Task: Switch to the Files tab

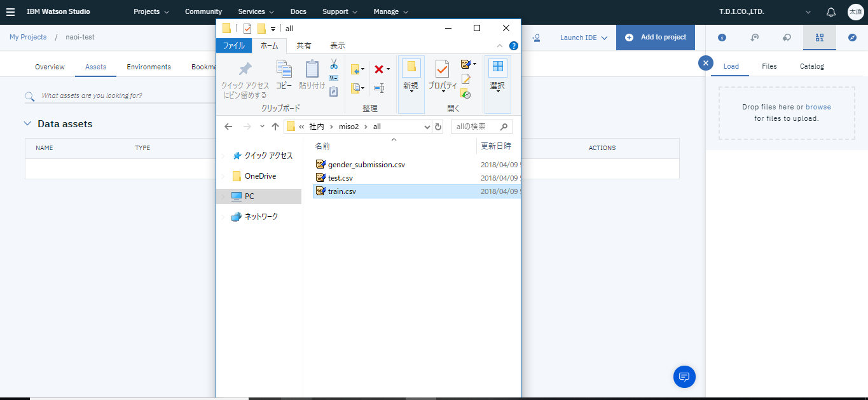Action: click(x=769, y=66)
